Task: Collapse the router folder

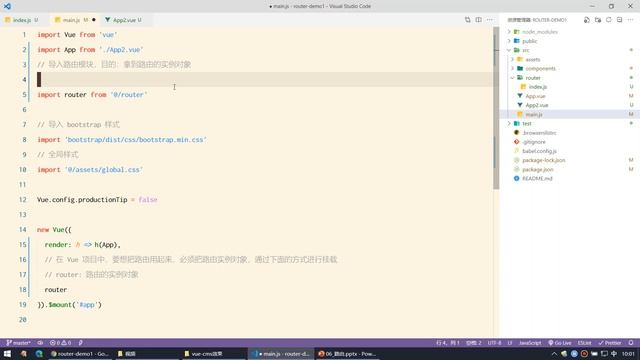Action: pyautogui.click(x=512, y=78)
